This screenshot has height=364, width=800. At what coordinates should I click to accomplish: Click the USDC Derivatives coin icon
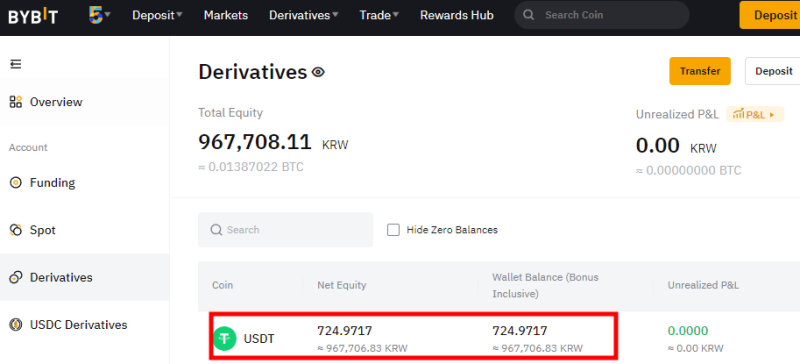pos(16,324)
